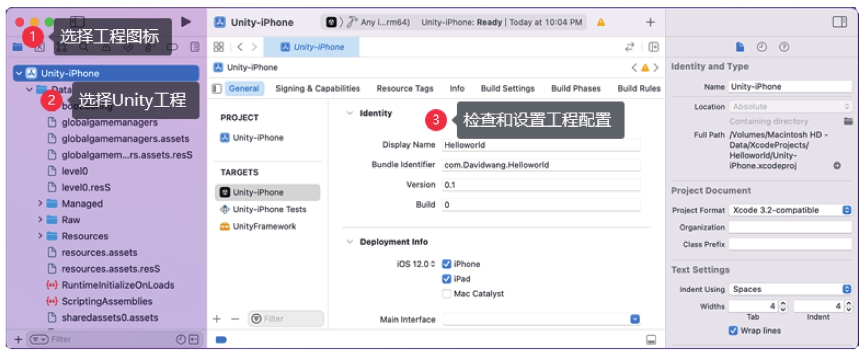Screen dimensions: 868x356
Task: Uncheck the iPhone device checkbox
Action: pyautogui.click(x=447, y=264)
